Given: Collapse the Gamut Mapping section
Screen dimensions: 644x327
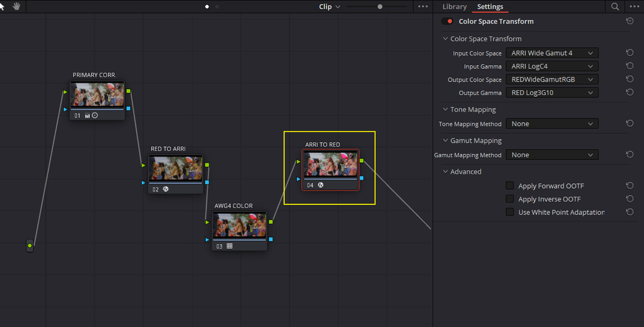Looking at the screenshot, I should pyautogui.click(x=445, y=140).
